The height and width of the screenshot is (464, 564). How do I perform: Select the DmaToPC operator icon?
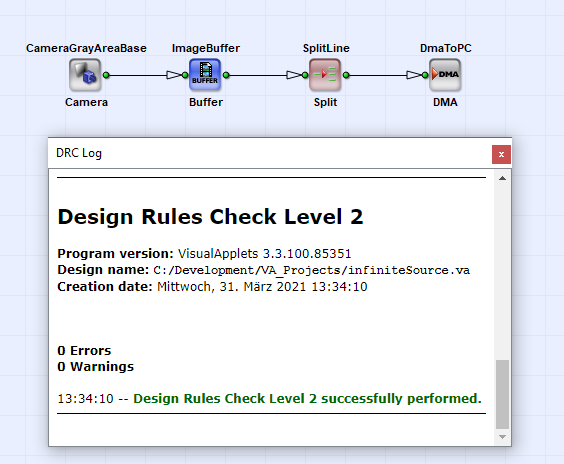(x=445, y=75)
